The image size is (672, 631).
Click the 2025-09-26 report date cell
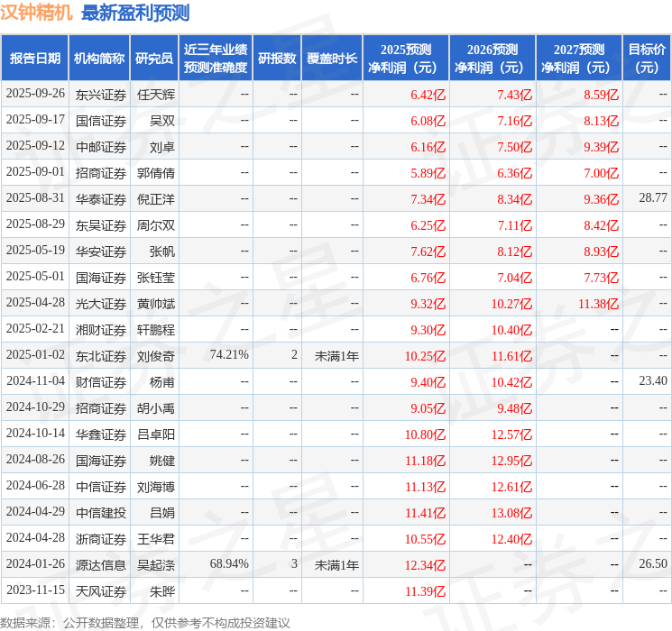(35, 94)
